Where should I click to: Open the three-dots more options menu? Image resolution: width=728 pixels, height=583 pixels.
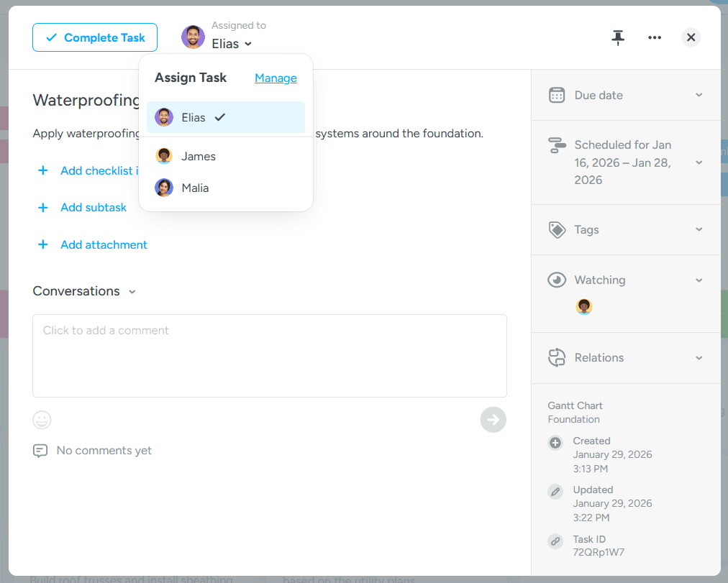655,38
